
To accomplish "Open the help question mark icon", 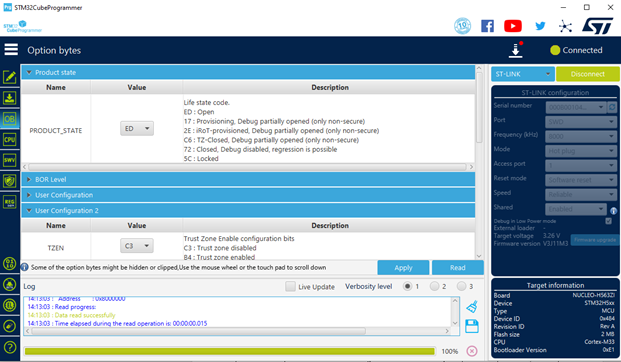I will point(10,347).
